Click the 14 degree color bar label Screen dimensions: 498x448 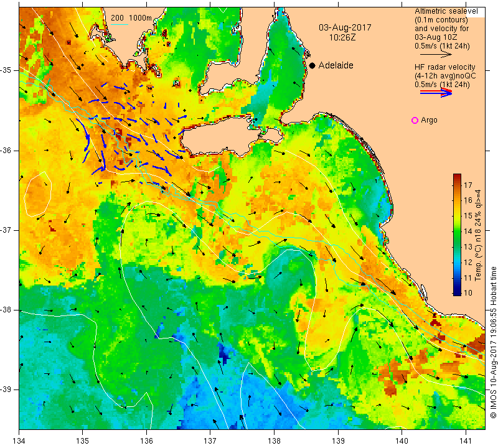[x=468, y=231]
